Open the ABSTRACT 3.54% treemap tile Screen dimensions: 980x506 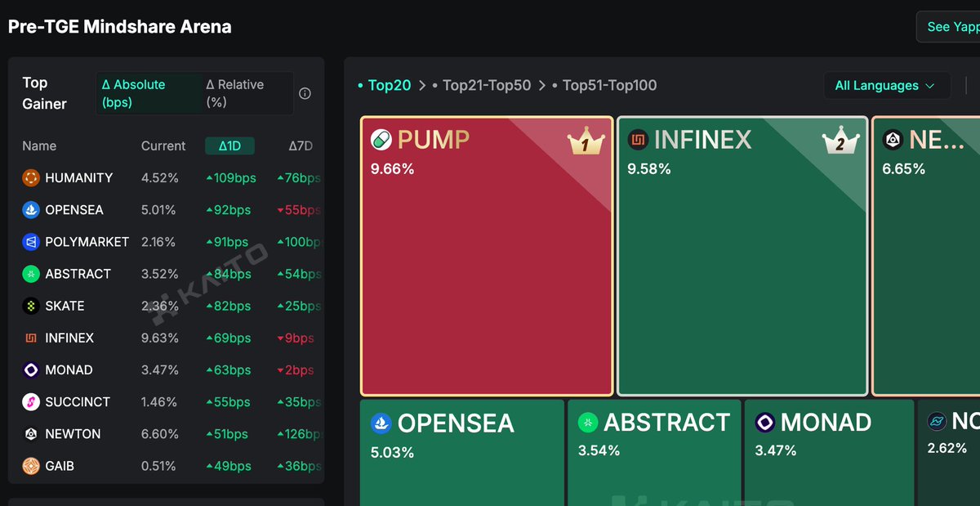[654, 453]
